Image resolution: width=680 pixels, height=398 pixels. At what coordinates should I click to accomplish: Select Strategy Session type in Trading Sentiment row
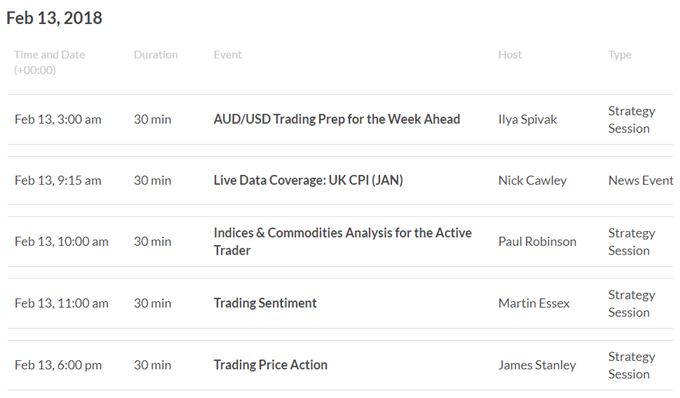(x=631, y=303)
